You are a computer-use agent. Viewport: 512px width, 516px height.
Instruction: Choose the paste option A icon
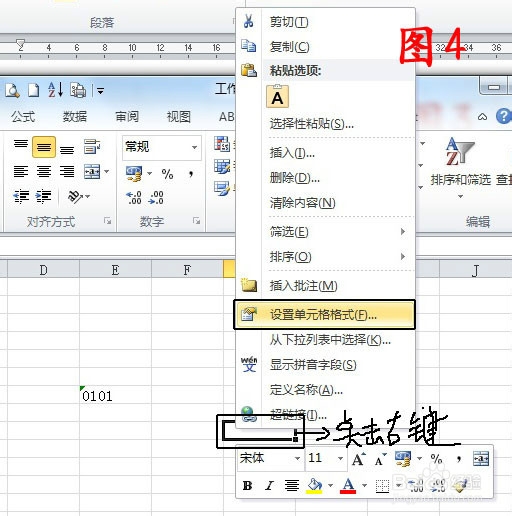pos(277,97)
